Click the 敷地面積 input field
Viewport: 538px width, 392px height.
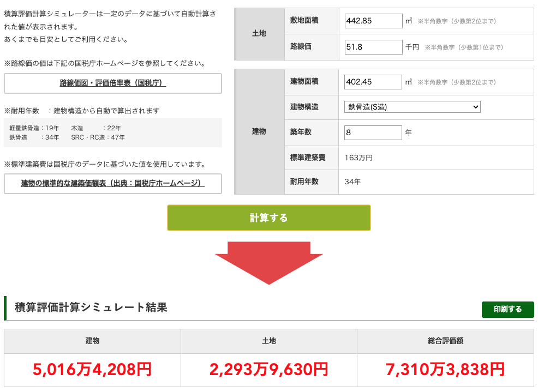pyautogui.click(x=373, y=21)
